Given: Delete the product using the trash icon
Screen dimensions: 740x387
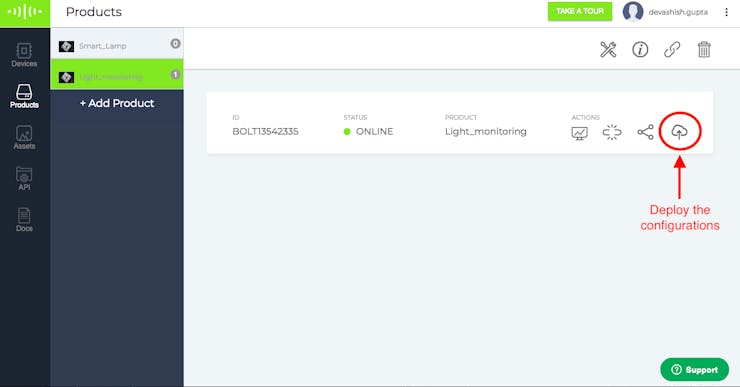Looking at the screenshot, I should [x=704, y=50].
